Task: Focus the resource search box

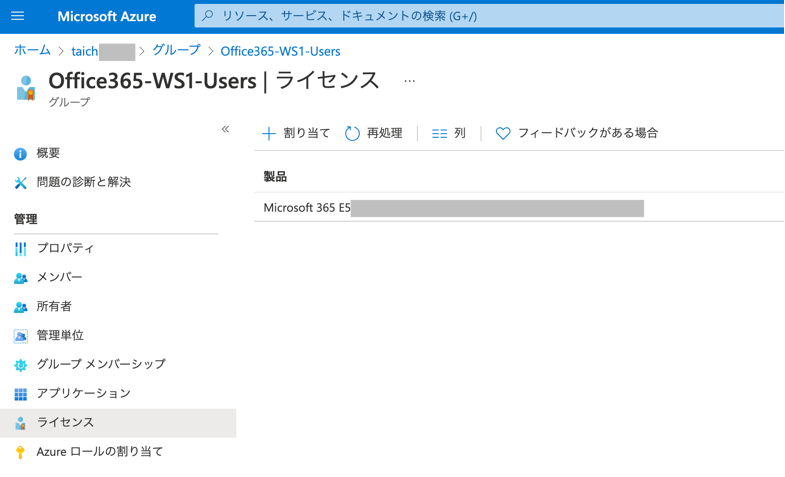Action: click(x=489, y=16)
